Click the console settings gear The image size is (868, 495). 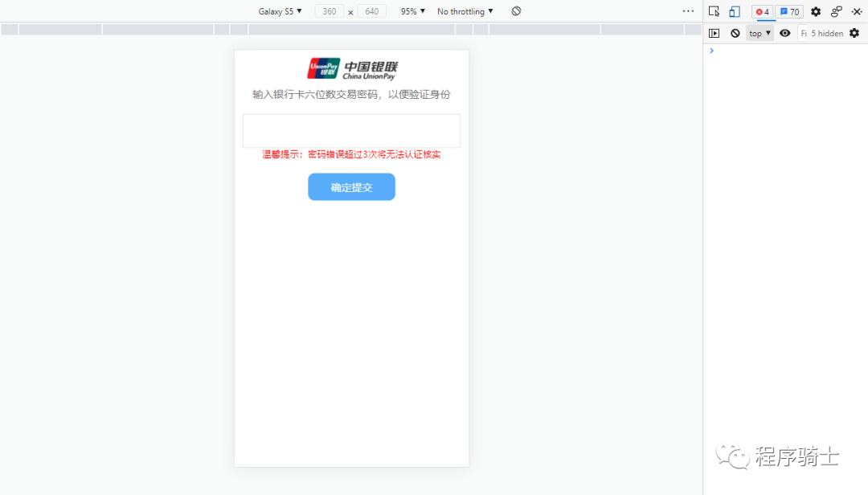(x=855, y=33)
